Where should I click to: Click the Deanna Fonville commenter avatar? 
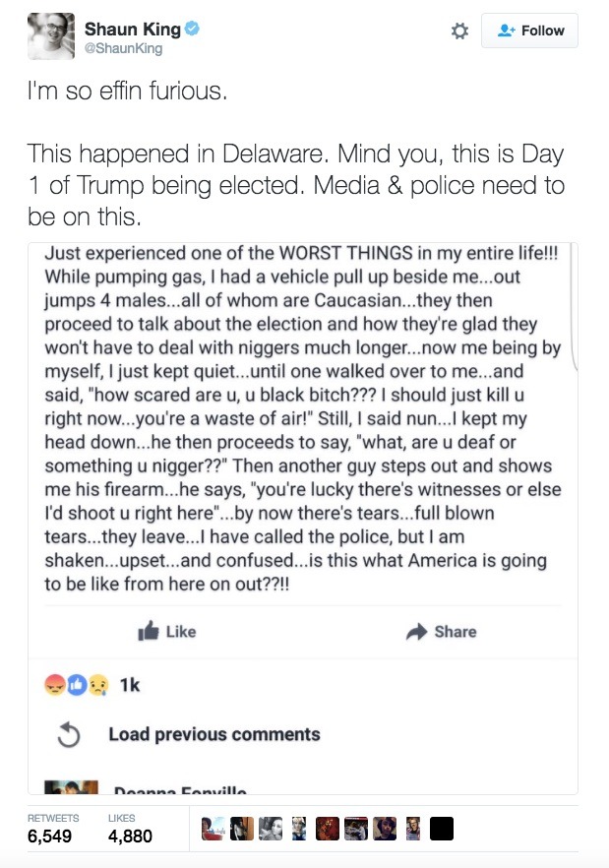[72, 787]
